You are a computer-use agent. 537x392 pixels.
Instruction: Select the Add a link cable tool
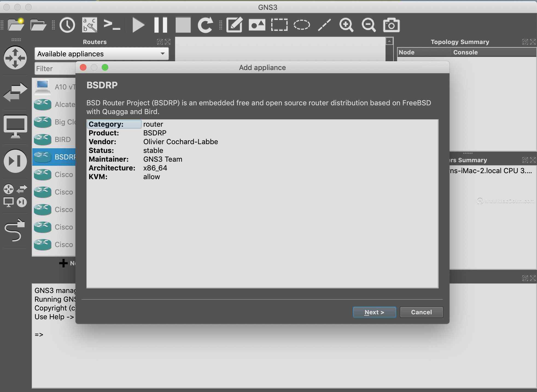tap(15, 230)
